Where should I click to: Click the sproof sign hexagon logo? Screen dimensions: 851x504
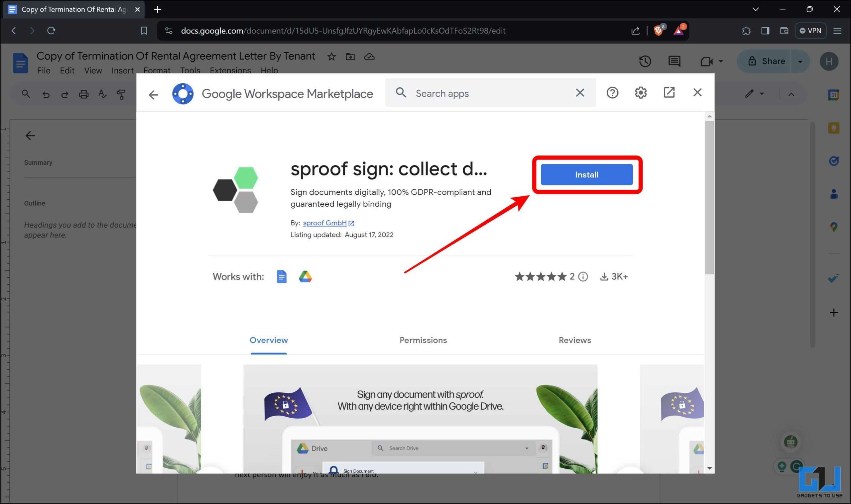[235, 190]
